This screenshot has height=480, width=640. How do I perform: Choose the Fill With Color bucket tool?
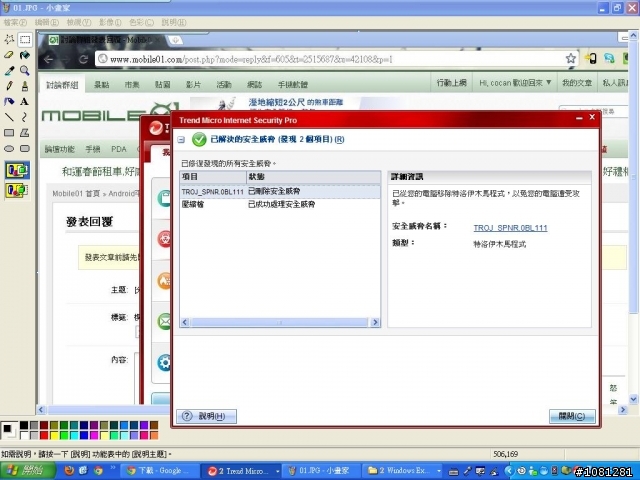(24, 55)
